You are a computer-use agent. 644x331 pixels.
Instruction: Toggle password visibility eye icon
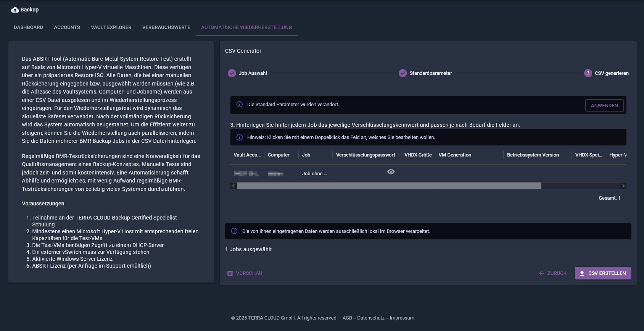(x=391, y=172)
